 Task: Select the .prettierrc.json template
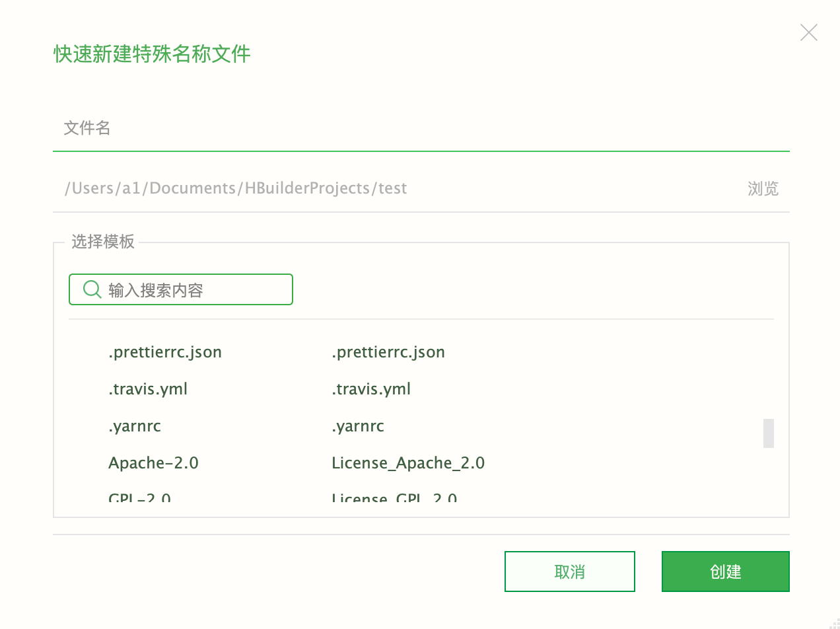[x=165, y=352]
